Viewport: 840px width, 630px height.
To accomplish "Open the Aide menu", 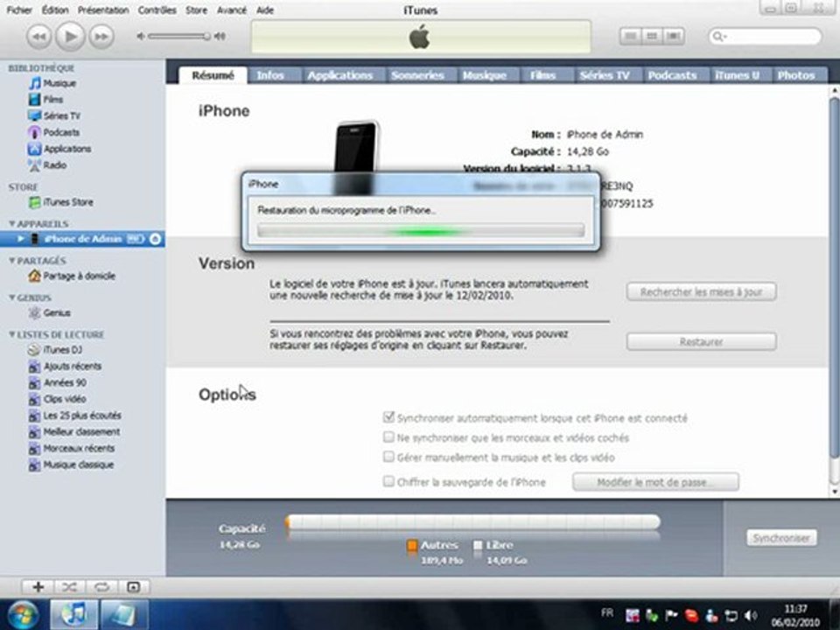I will 265,10.
